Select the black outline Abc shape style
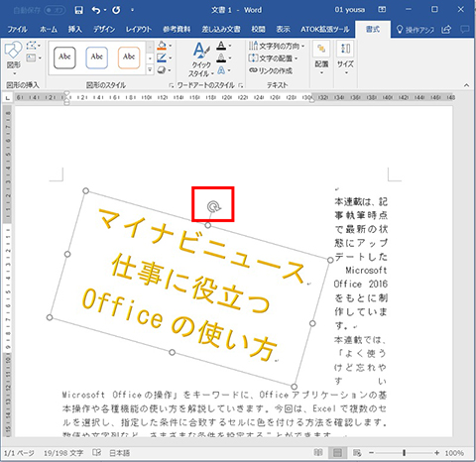 point(64,58)
